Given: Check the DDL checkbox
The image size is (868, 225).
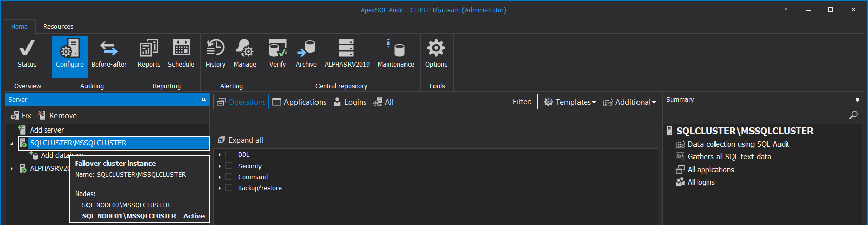Looking at the screenshot, I should point(229,154).
